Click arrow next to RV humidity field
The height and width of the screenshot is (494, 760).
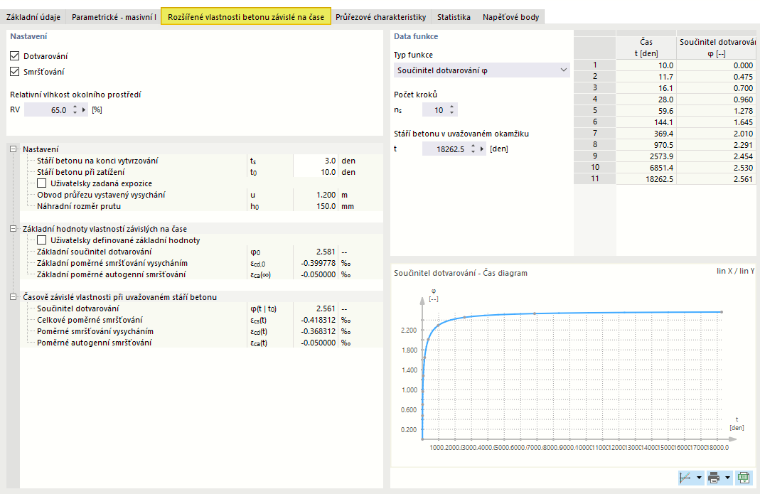[84, 110]
